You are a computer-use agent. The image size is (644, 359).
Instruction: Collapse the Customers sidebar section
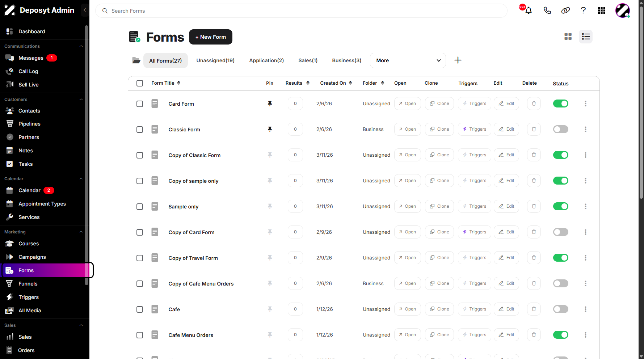pos(81,100)
